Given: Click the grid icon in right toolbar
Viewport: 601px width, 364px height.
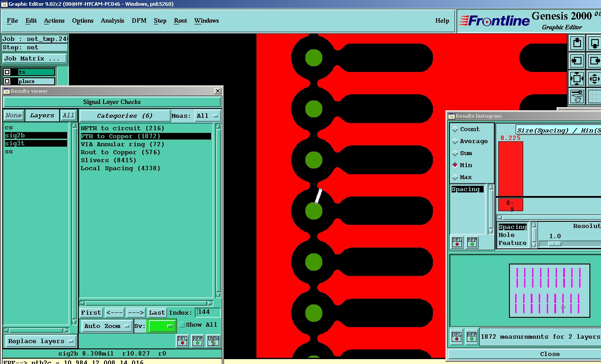Looking at the screenshot, I should (594, 96).
